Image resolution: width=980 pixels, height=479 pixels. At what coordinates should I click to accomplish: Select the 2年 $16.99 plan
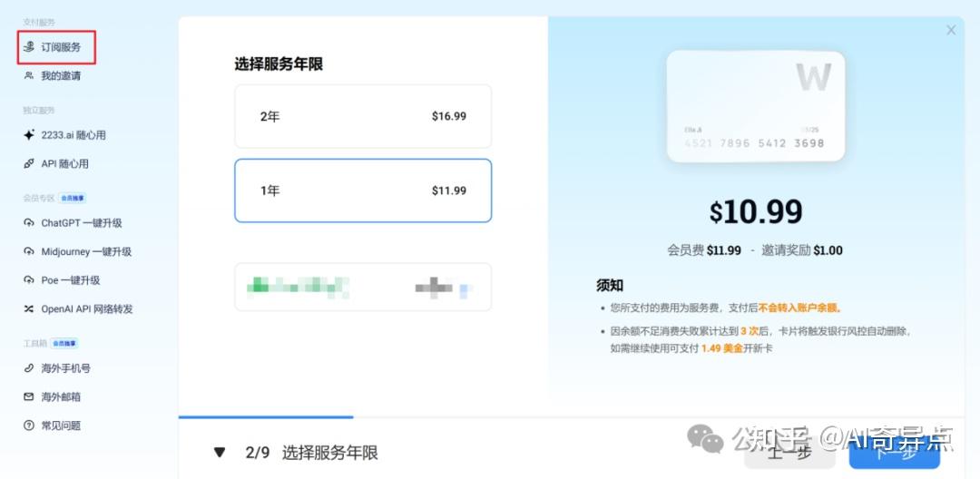[363, 116]
